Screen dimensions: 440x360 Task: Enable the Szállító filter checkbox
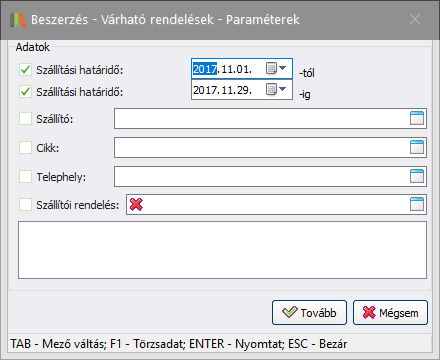(25, 119)
